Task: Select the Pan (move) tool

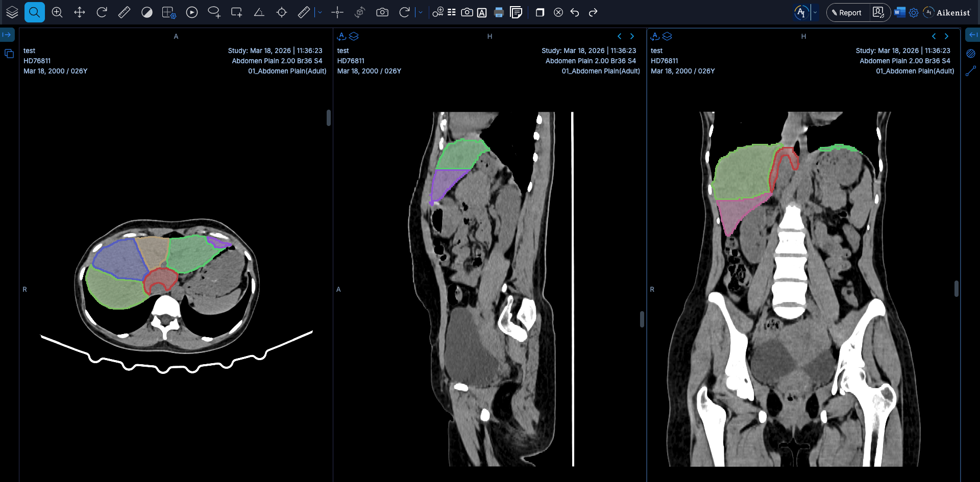Action: pos(79,12)
